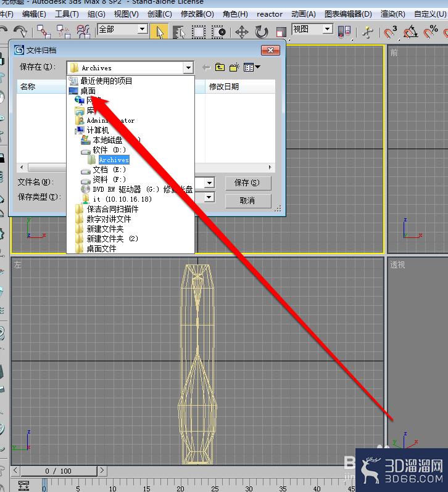Image resolution: width=448 pixels, height=492 pixels.
Task: Open the 图表编辑器(D) menu
Action: click(348, 14)
